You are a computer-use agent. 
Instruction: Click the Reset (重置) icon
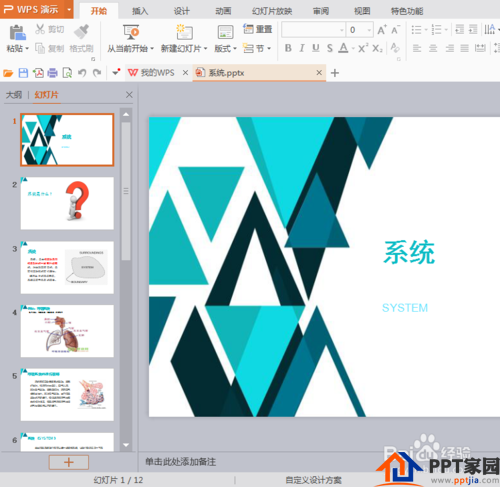click(x=248, y=29)
